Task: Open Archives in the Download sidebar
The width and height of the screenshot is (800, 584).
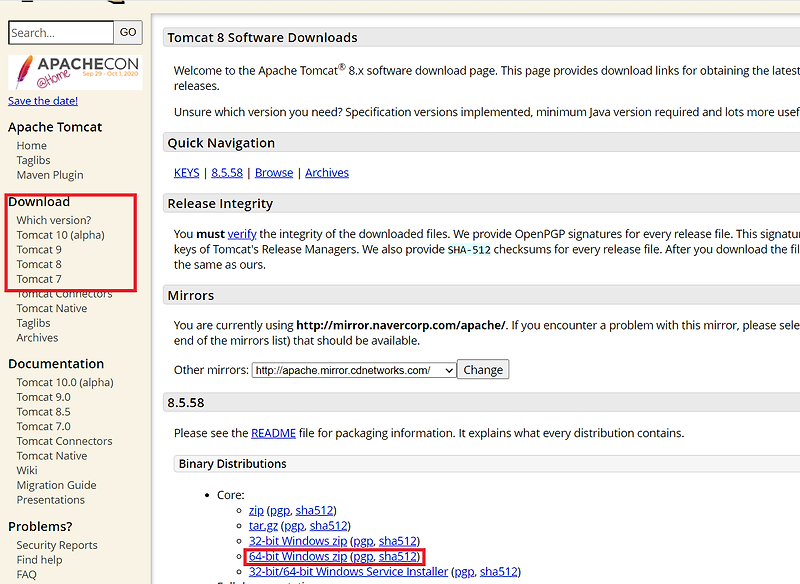Action: click(x=37, y=338)
